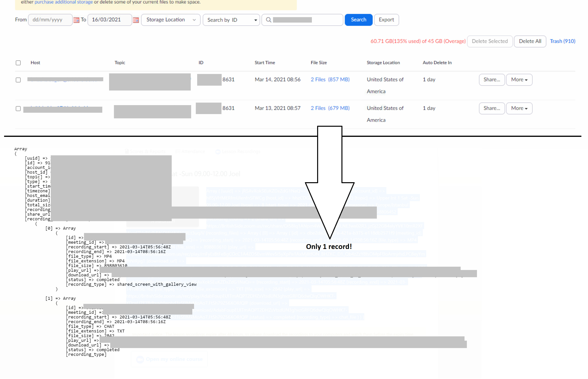The height and width of the screenshot is (379, 588).
Task: Click the From date input field
Action: 50,20
